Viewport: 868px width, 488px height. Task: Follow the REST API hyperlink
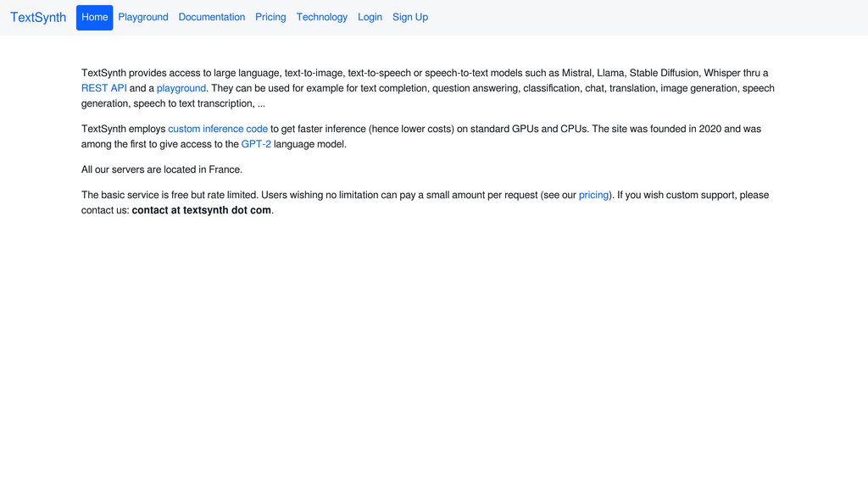click(x=104, y=88)
